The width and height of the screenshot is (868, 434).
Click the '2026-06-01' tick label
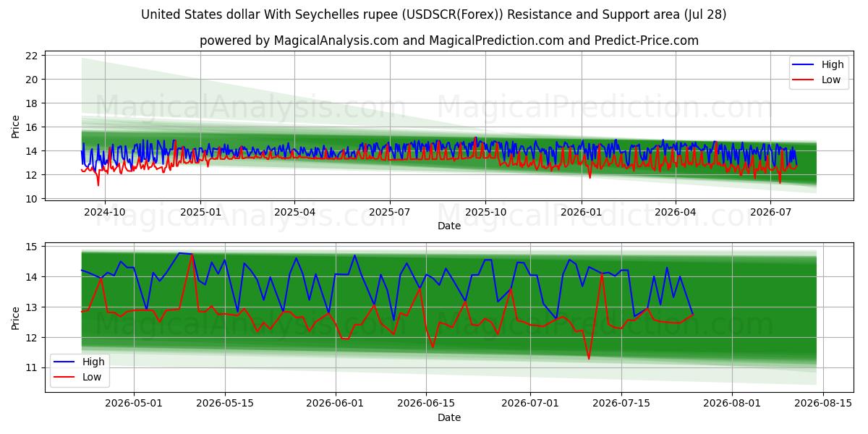point(336,404)
